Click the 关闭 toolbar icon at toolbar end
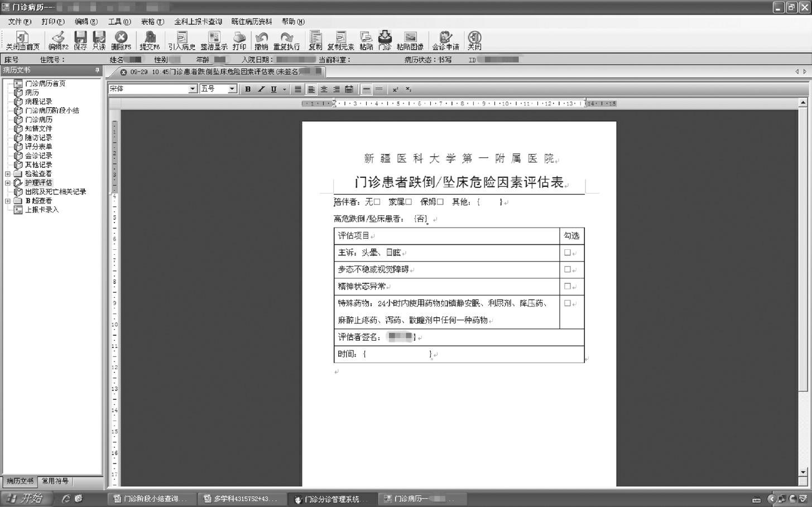This screenshot has height=507, width=812. coord(474,41)
